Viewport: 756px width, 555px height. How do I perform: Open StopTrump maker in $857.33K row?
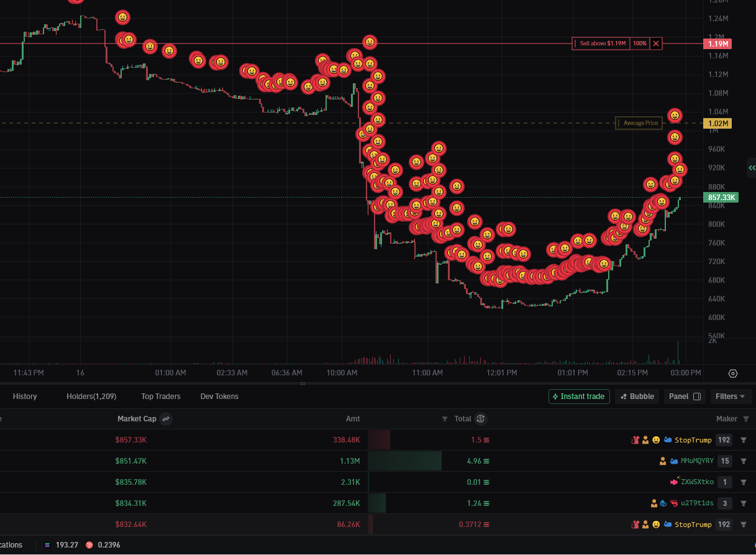[x=693, y=440]
